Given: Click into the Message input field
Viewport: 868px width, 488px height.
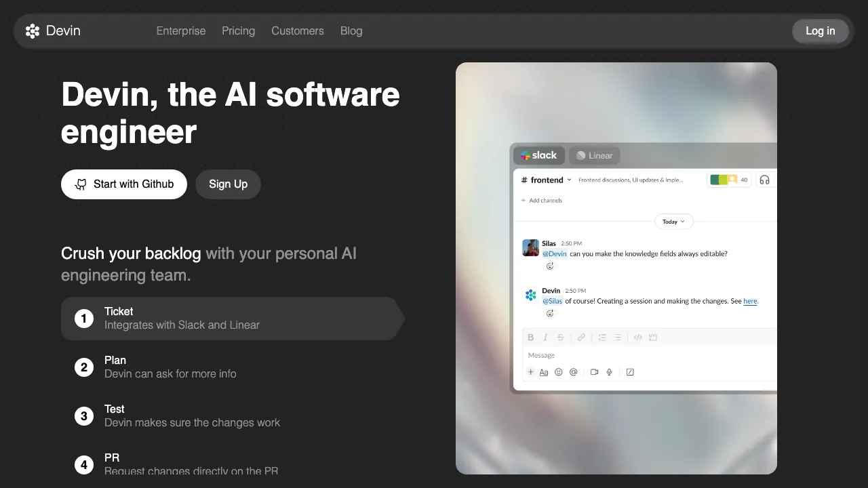Looking at the screenshot, I should 644,355.
